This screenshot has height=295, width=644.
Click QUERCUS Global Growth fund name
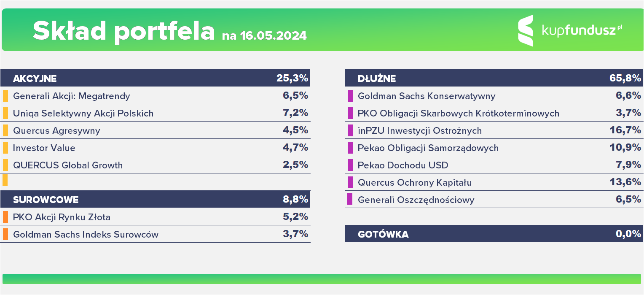(x=68, y=165)
